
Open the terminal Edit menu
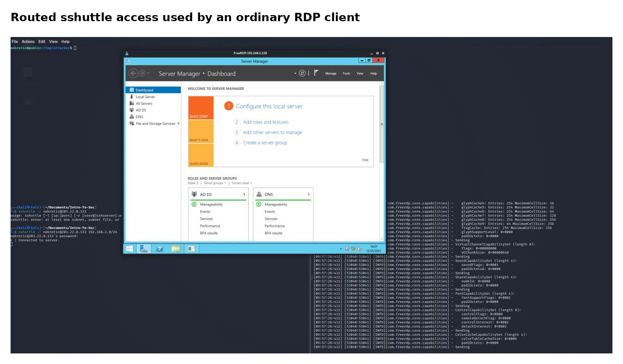click(x=42, y=42)
